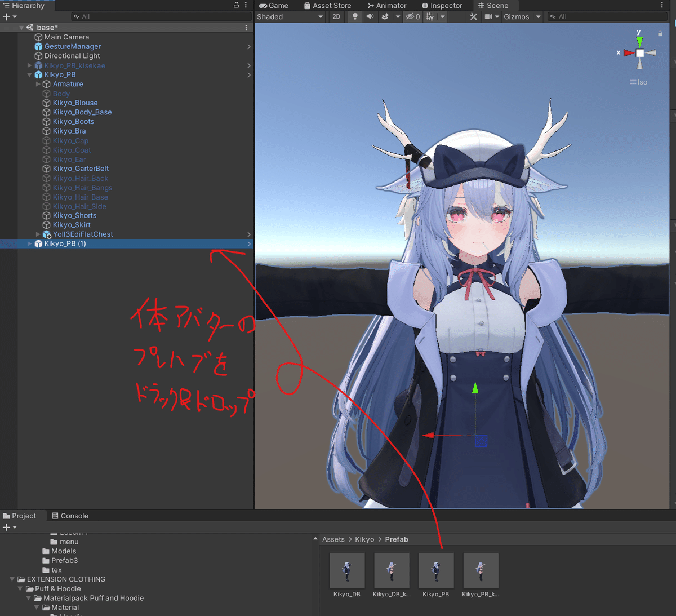Toggle 2D view mode button
The height and width of the screenshot is (616, 676).
point(336,16)
